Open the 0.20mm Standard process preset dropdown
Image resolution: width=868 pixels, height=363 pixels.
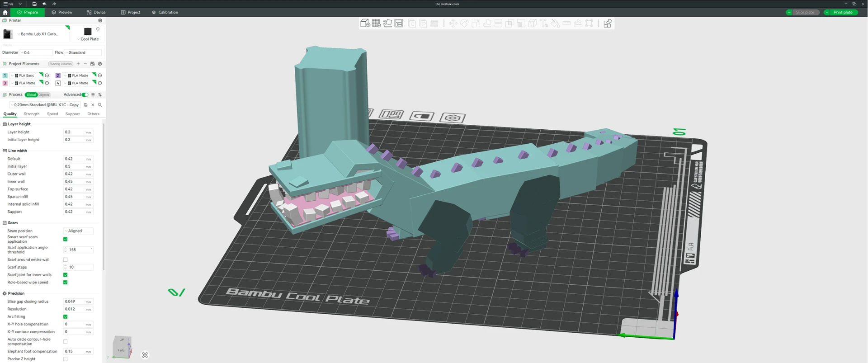pos(46,105)
